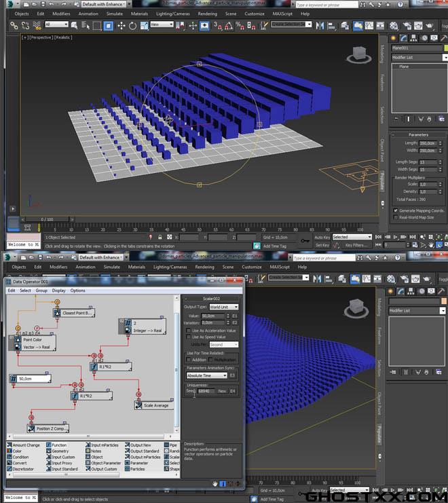Click the Geometry operator in the depot

pyautogui.click(x=58, y=451)
